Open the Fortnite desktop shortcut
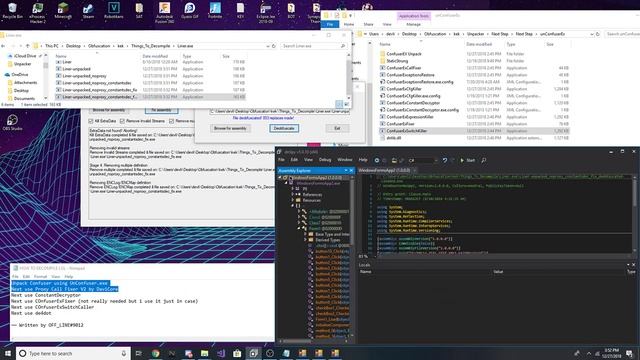 (215, 11)
